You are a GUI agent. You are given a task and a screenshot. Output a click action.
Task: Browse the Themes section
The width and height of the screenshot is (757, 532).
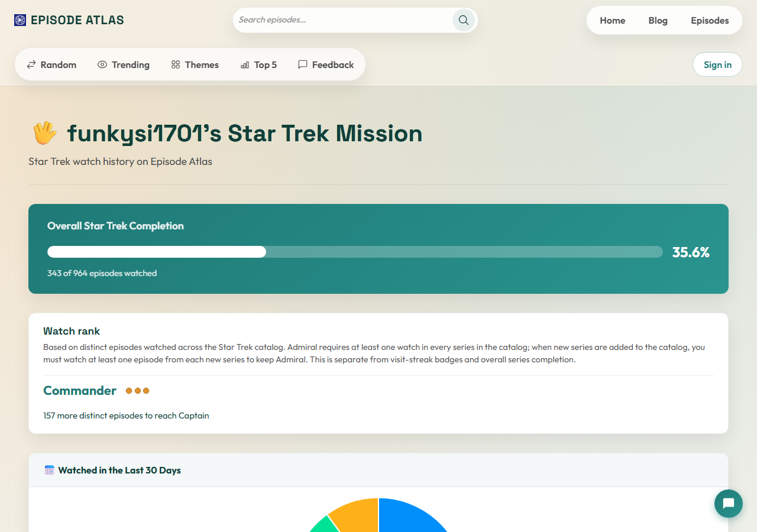[195, 64]
